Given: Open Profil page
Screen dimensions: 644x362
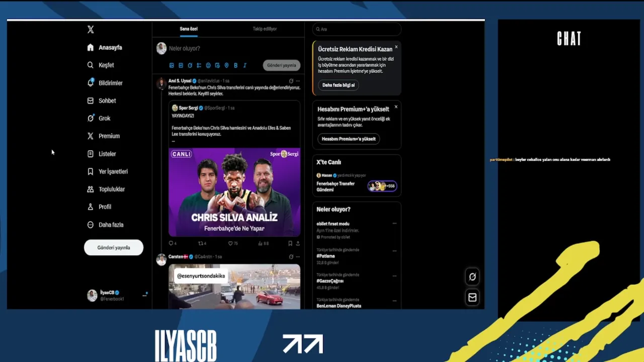Looking at the screenshot, I should tap(99, 207).
